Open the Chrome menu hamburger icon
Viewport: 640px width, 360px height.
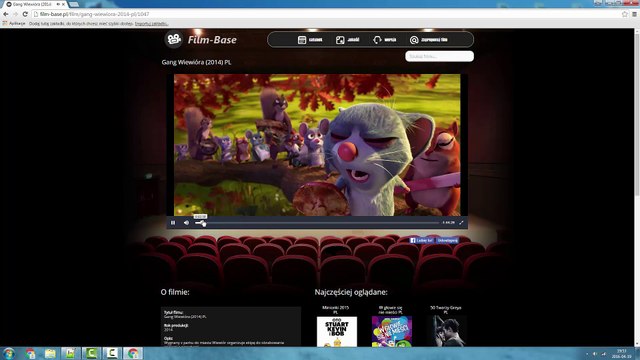click(634, 14)
